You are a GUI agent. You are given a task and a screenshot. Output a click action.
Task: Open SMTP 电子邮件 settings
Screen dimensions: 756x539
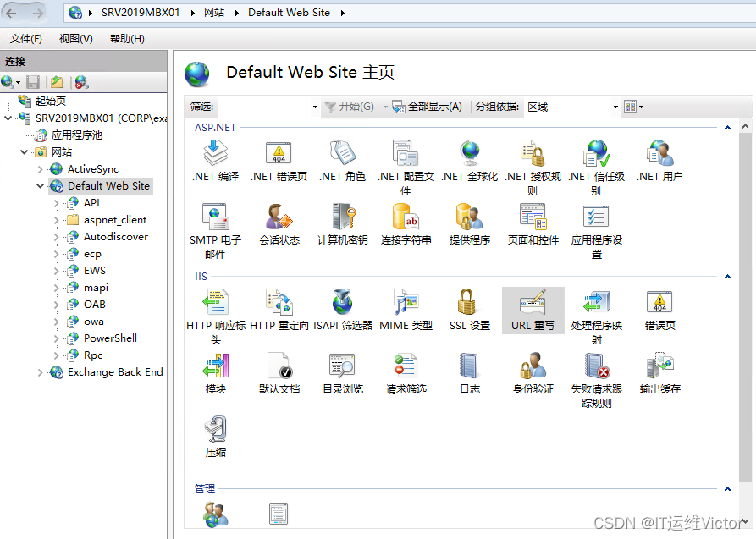click(216, 231)
